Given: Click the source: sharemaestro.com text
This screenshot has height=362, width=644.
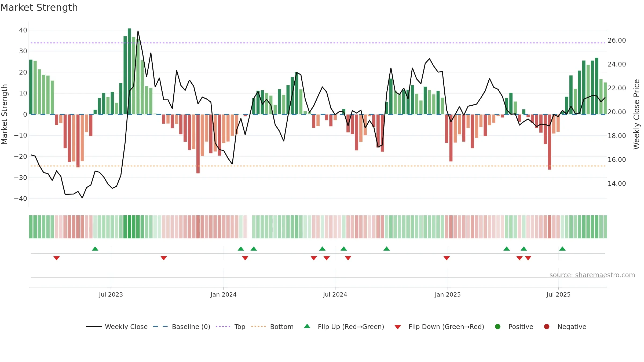Looking at the screenshot, I should pos(592,275).
